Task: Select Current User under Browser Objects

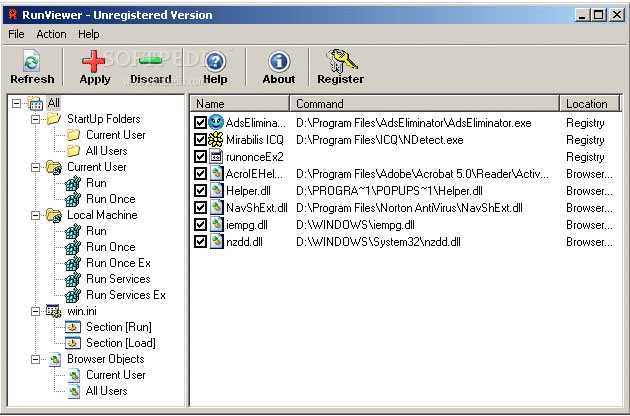Action: coord(116,375)
